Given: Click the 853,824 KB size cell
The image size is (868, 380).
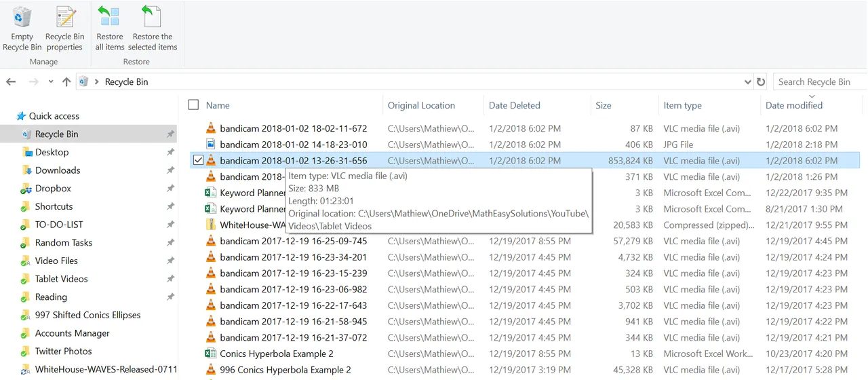Looking at the screenshot, I should (x=630, y=161).
